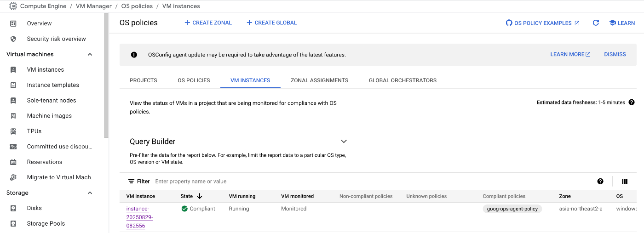The width and height of the screenshot is (644, 233).
Task: Click the Migrate to Virtual Machines icon
Action: coord(13,177)
